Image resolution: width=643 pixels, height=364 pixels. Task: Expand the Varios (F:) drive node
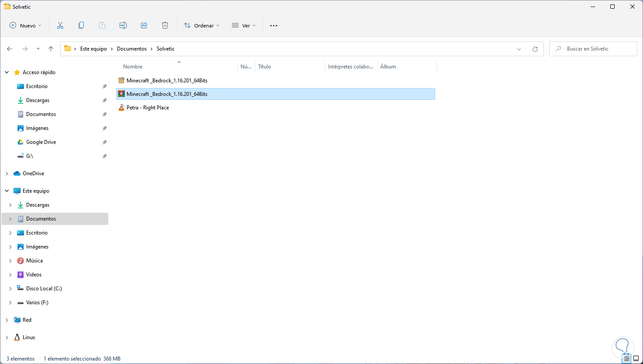click(x=10, y=303)
